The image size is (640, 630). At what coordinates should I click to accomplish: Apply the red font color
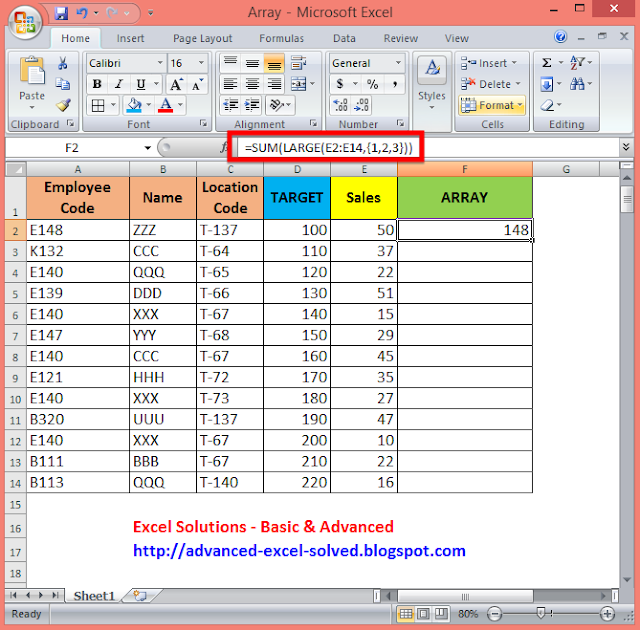point(165,106)
